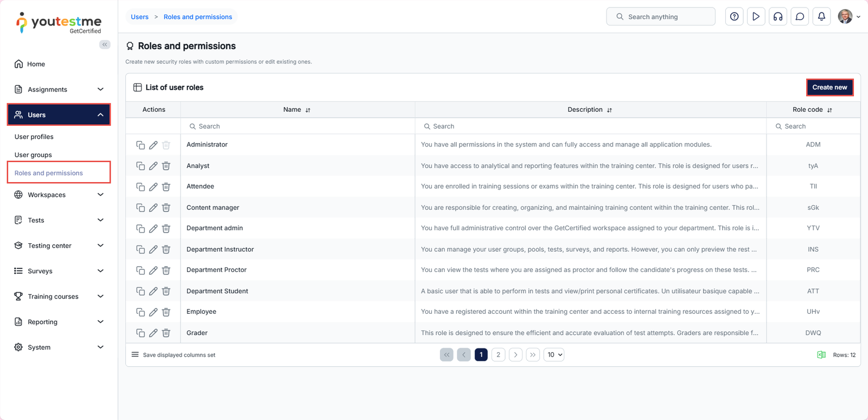Open User profiles

34,137
